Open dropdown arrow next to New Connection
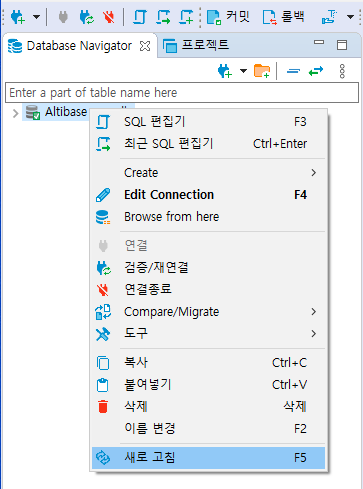Viewport: 363px width, 489px height. pos(37,17)
